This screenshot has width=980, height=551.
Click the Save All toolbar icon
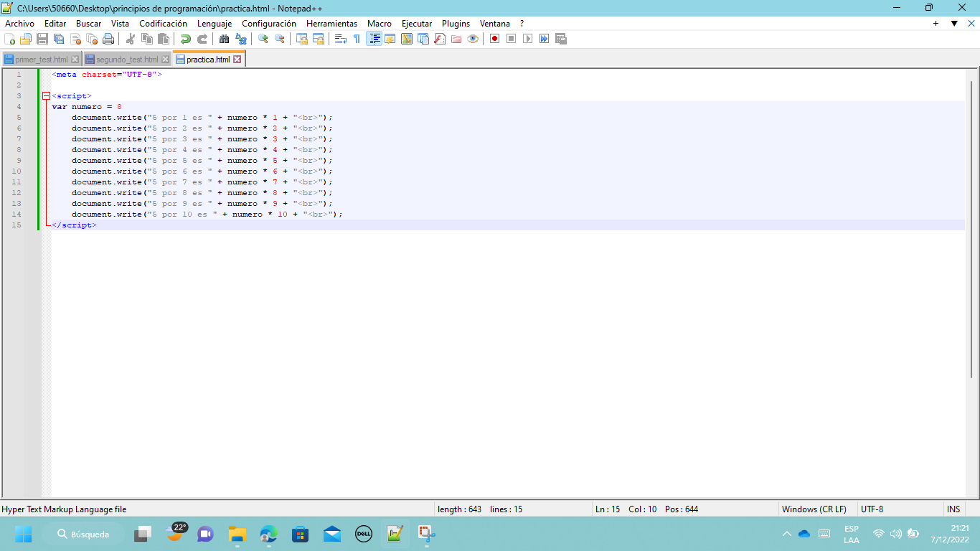click(59, 39)
